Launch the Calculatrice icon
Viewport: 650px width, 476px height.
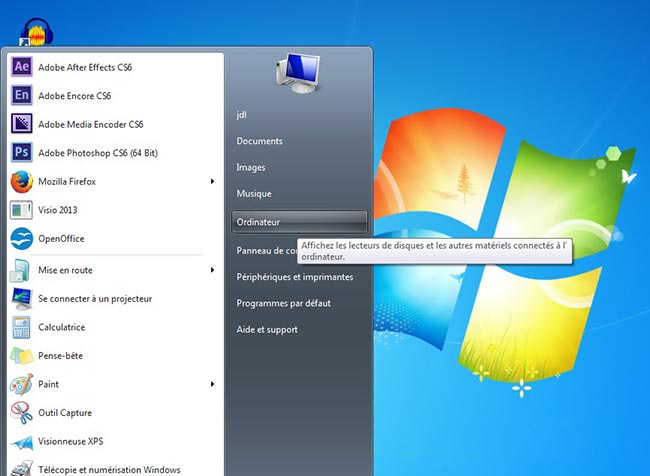(21, 328)
